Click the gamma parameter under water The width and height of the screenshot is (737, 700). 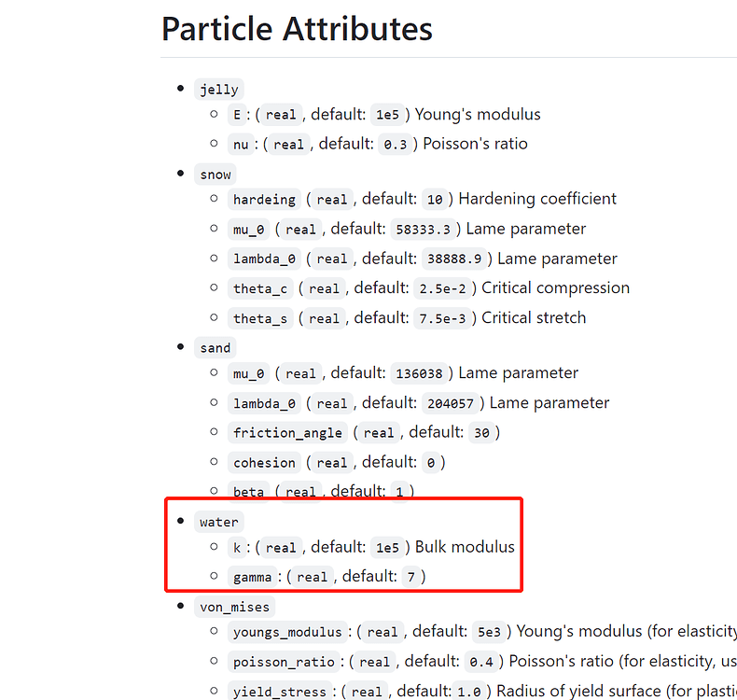253,577
